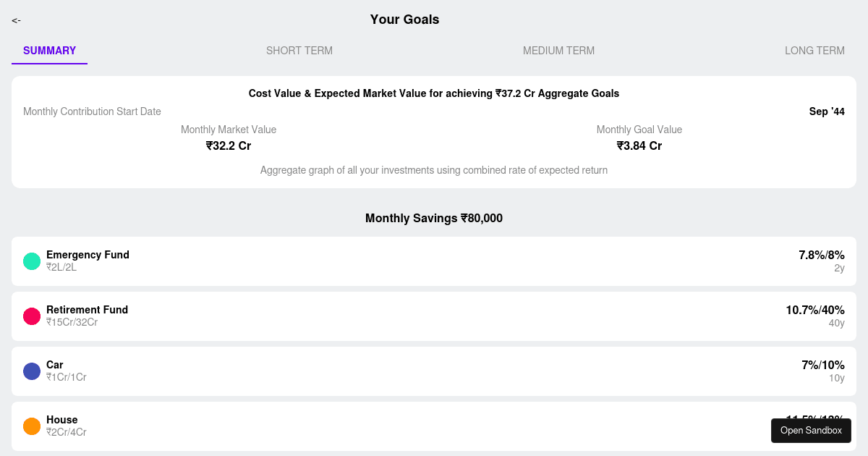The height and width of the screenshot is (456, 868).
Task: Click the blue Car goal circle icon
Action: [x=32, y=371]
